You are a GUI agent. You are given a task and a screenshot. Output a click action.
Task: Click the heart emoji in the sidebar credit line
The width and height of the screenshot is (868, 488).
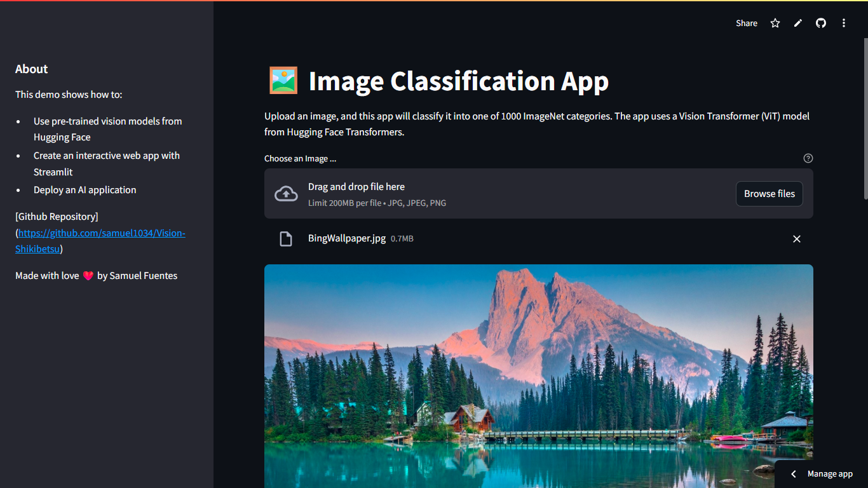pyautogui.click(x=87, y=275)
